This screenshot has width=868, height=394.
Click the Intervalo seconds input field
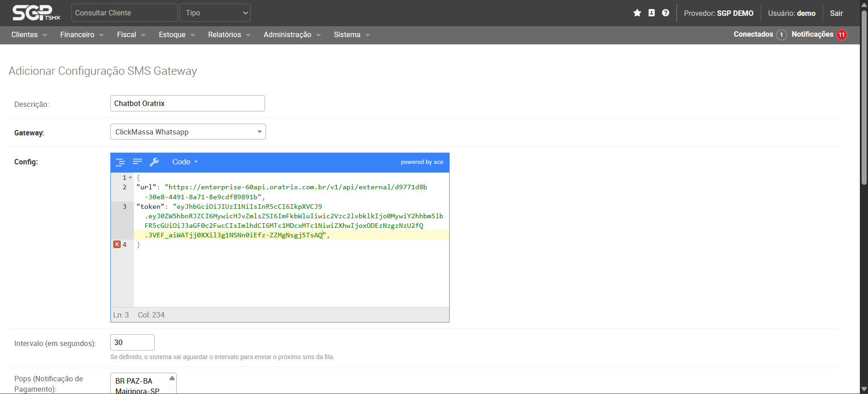132,342
